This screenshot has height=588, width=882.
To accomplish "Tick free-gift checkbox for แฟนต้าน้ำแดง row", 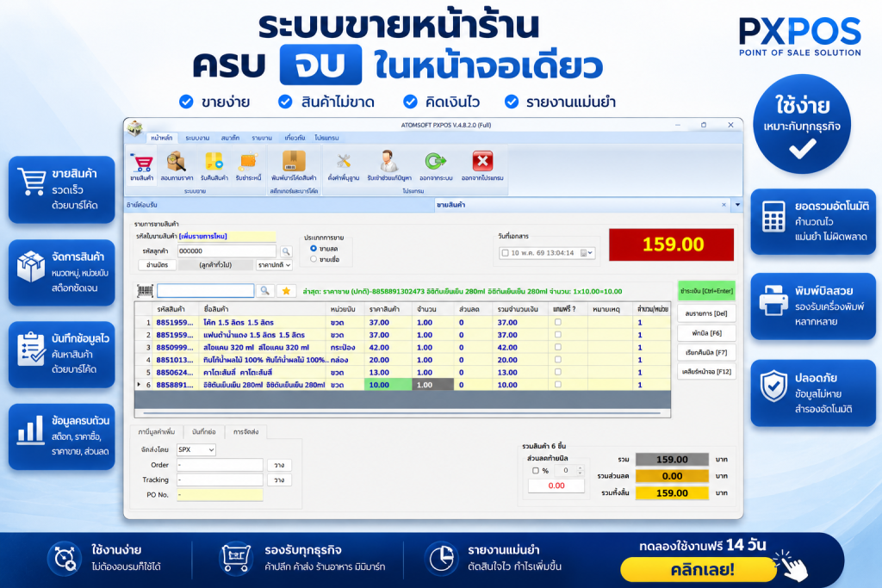I will pos(557,335).
